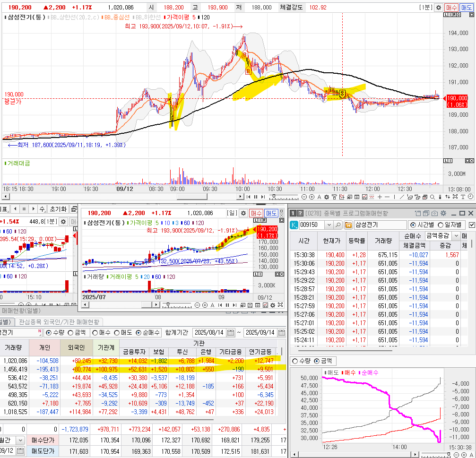
Task: Select vertical line tool in main chart toolbar
Action: [x=394, y=197]
